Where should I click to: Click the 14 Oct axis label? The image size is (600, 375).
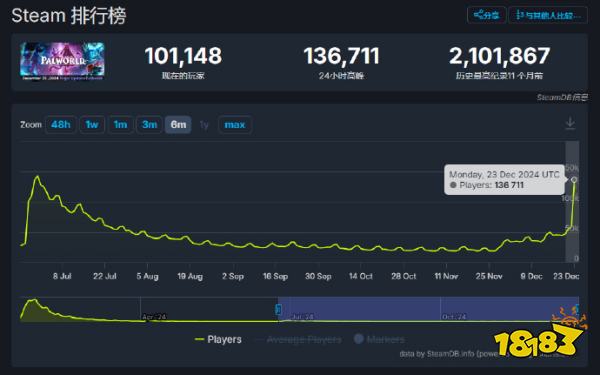(360, 276)
